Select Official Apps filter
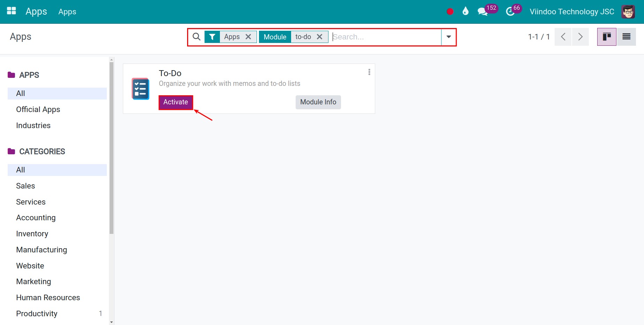This screenshot has height=325, width=644. tap(57, 109)
